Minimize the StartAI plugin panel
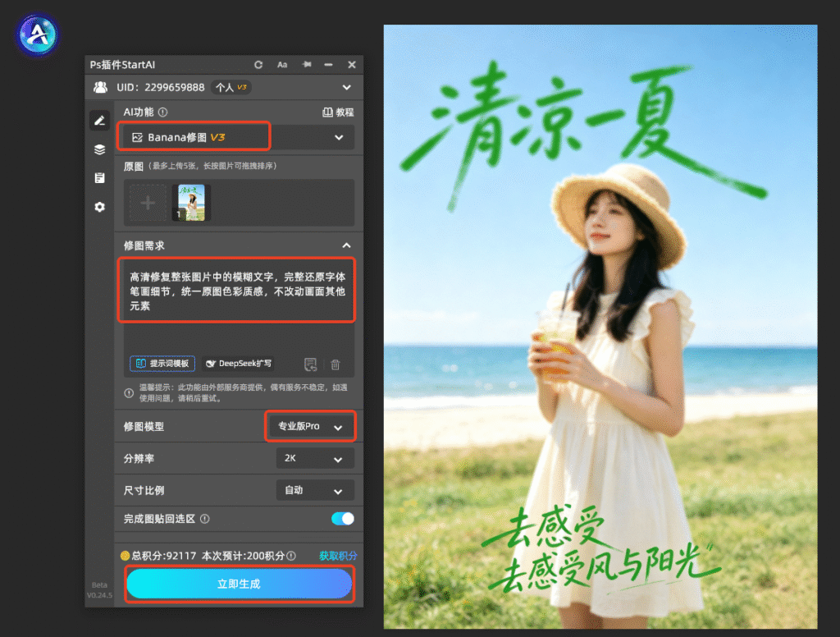Image resolution: width=840 pixels, height=637 pixels. tap(328, 64)
